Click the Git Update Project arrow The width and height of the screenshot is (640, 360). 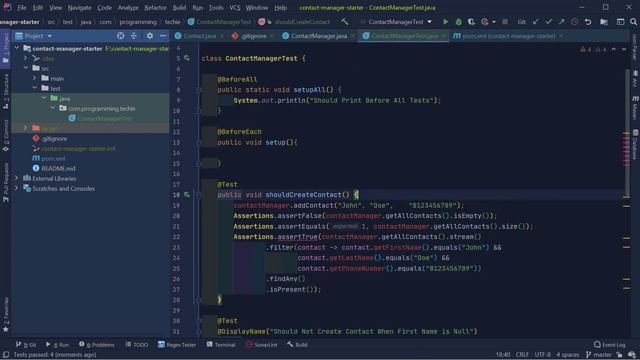[x=536, y=22]
